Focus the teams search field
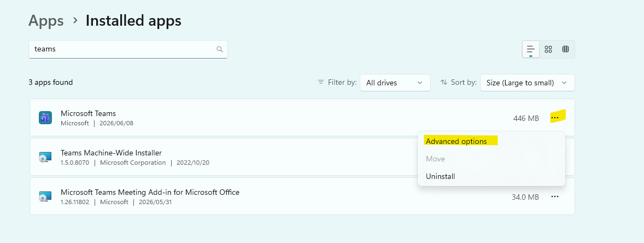Viewport: 644px width, 243px height. pos(128,49)
